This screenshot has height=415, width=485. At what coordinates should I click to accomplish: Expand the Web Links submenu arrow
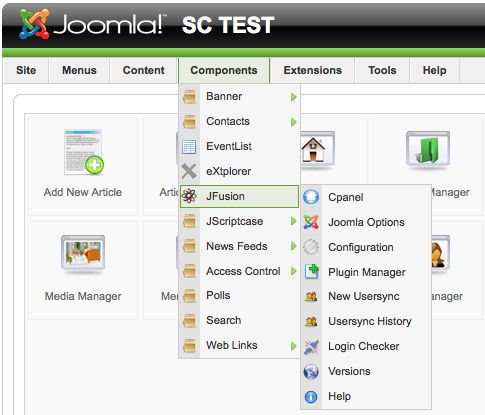tap(293, 346)
